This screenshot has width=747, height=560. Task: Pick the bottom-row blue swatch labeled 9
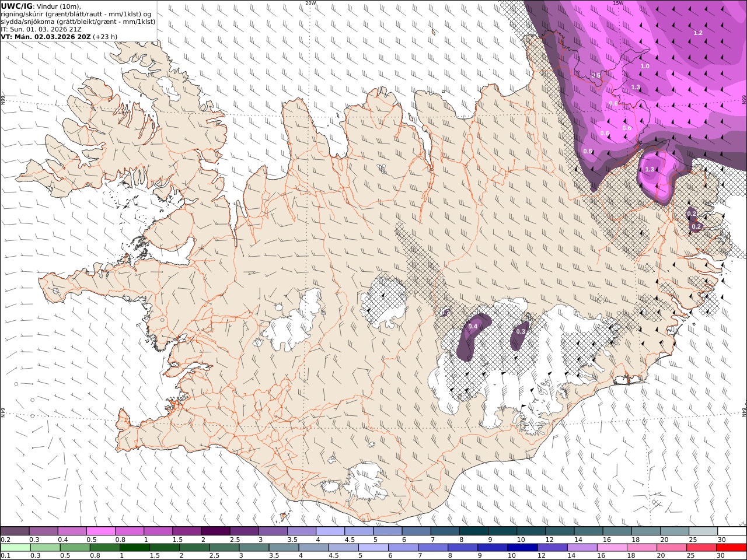point(492,548)
